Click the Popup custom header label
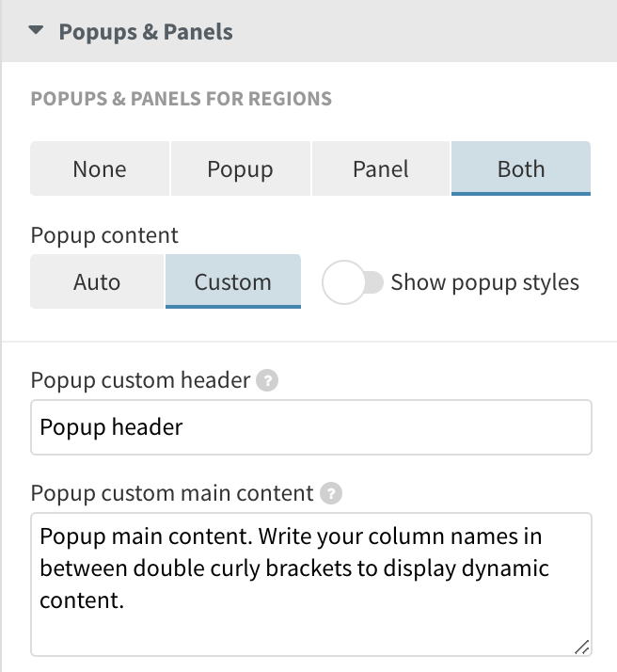Screen dimensions: 617x672 140,380
